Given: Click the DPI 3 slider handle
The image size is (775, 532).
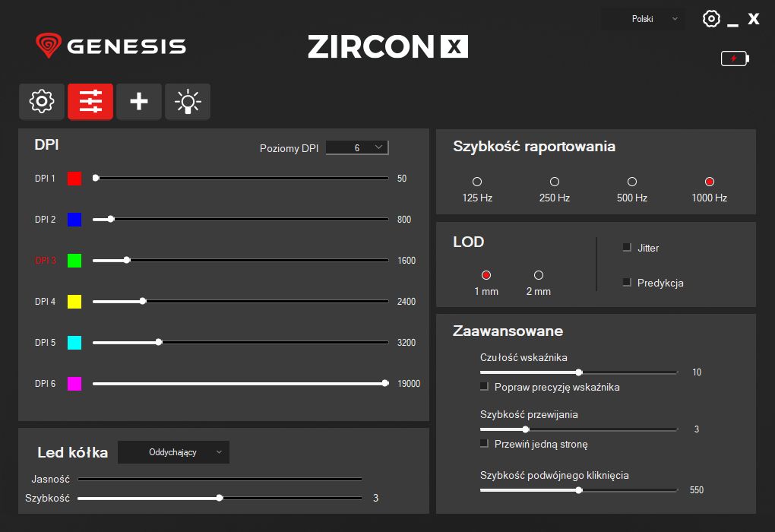Looking at the screenshot, I should [127, 260].
